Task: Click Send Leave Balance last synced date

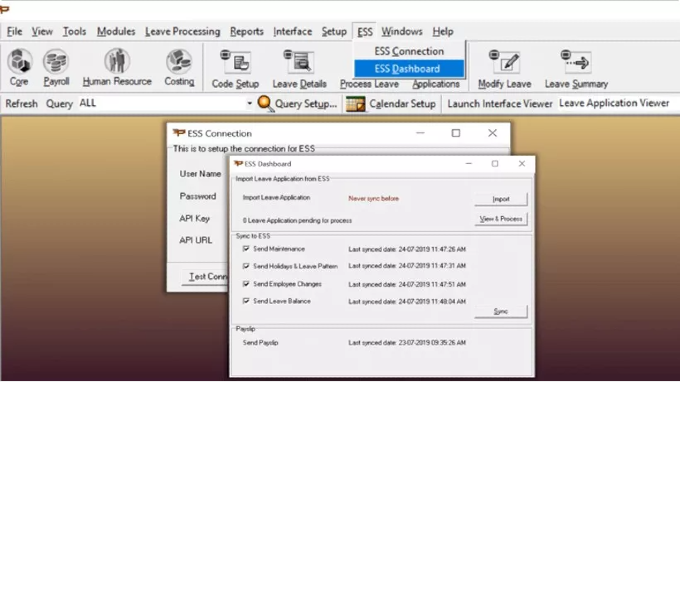Action: pyautogui.click(x=407, y=301)
